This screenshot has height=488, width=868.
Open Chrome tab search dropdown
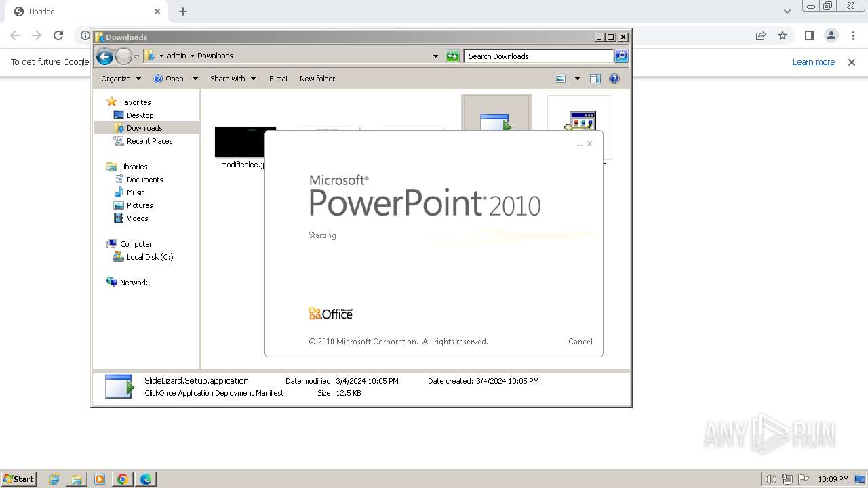pyautogui.click(x=787, y=12)
